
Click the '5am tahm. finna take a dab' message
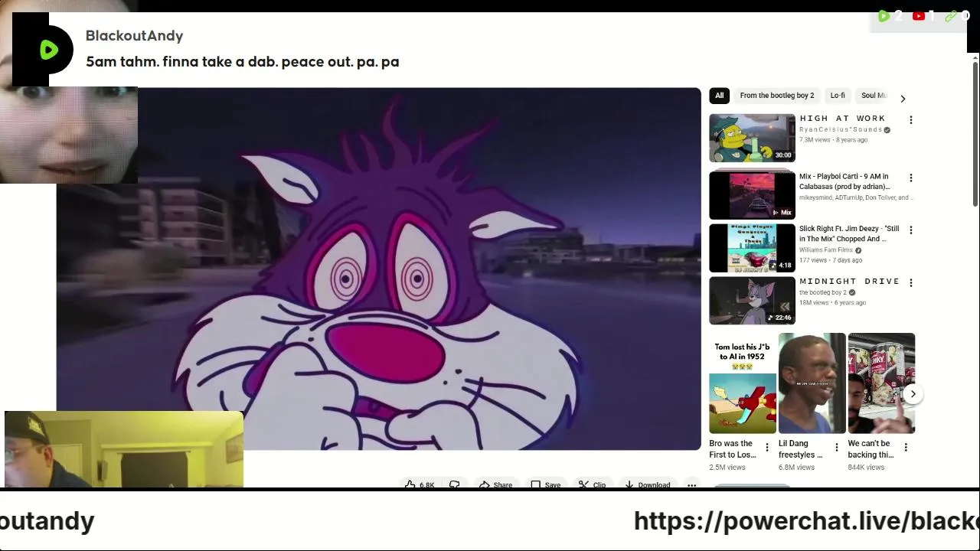point(242,62)
